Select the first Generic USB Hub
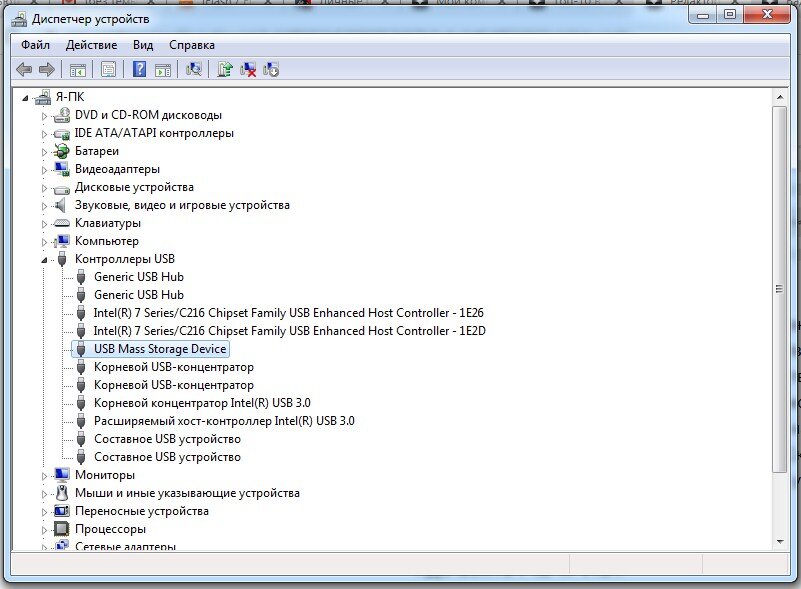 click(138, 277)
